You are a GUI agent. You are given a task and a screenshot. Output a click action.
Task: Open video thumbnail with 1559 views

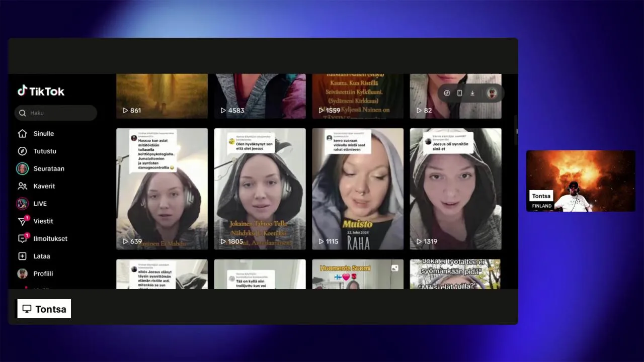point(358,96)
